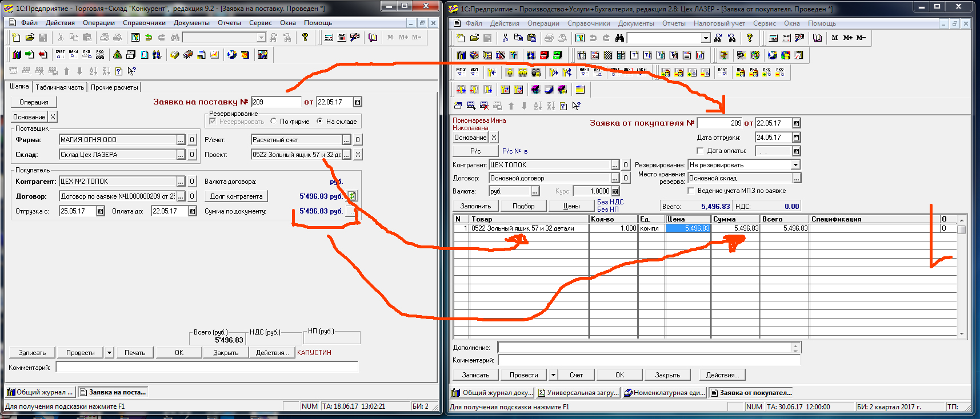The height and width of the screenshot is (419, 980).
Task: Click the 'Долг контрагента' button
Action: 236,196
